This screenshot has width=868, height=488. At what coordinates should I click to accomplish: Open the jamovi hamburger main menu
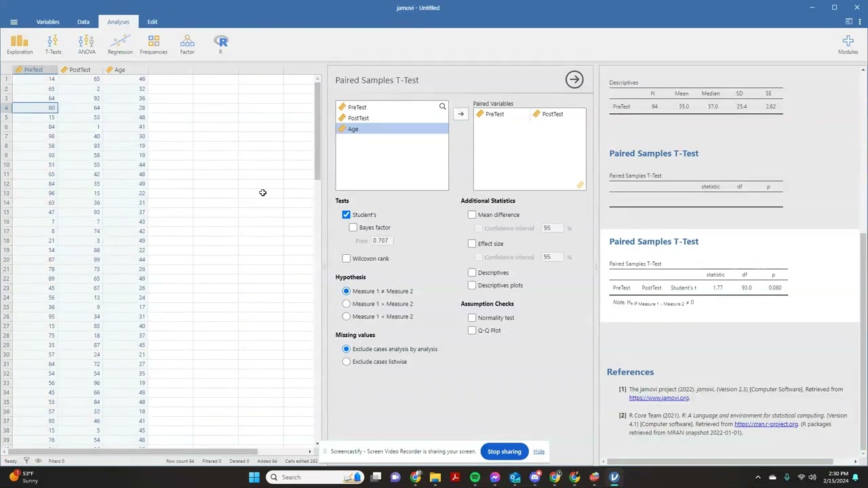[14, 22]
